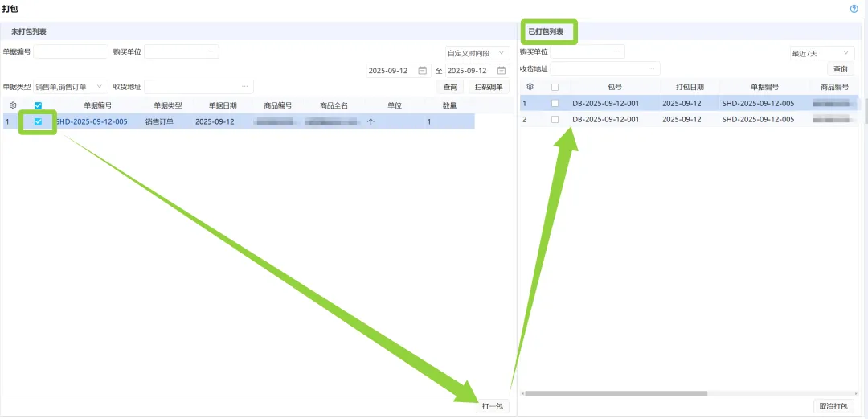Click ellipsis in left 收货地址 field
Screen dimensions: 868x419
coord(244,87)
